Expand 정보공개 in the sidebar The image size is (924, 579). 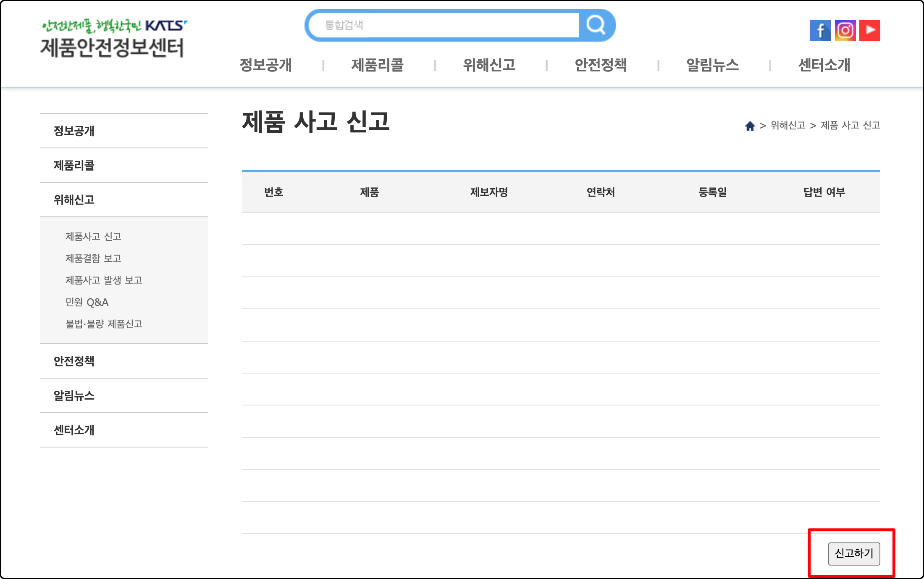[124, 131]
